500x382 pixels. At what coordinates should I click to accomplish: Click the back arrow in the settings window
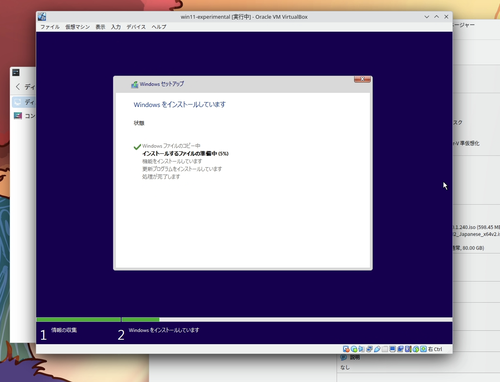point(18,87)
